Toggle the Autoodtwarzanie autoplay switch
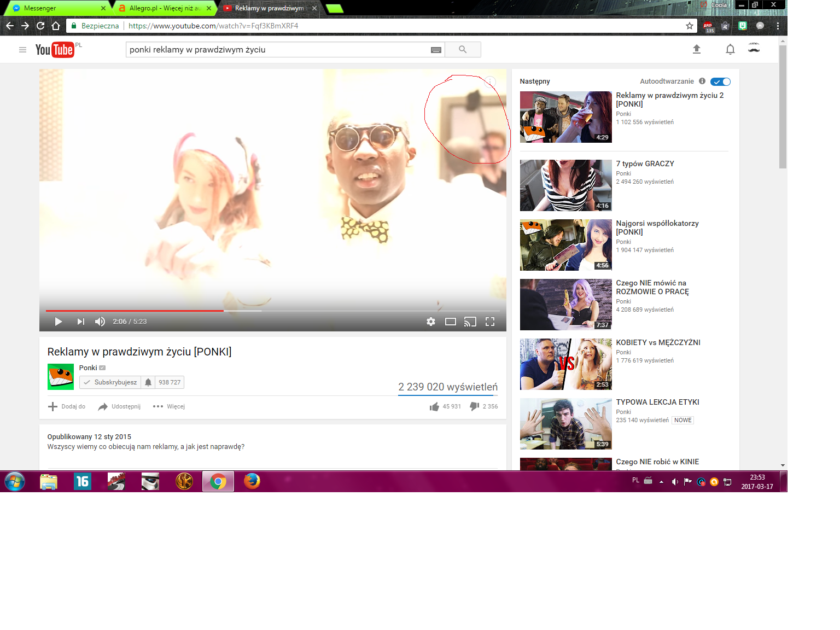This screenshot has width=840, height=630. (x=720, y=81)
